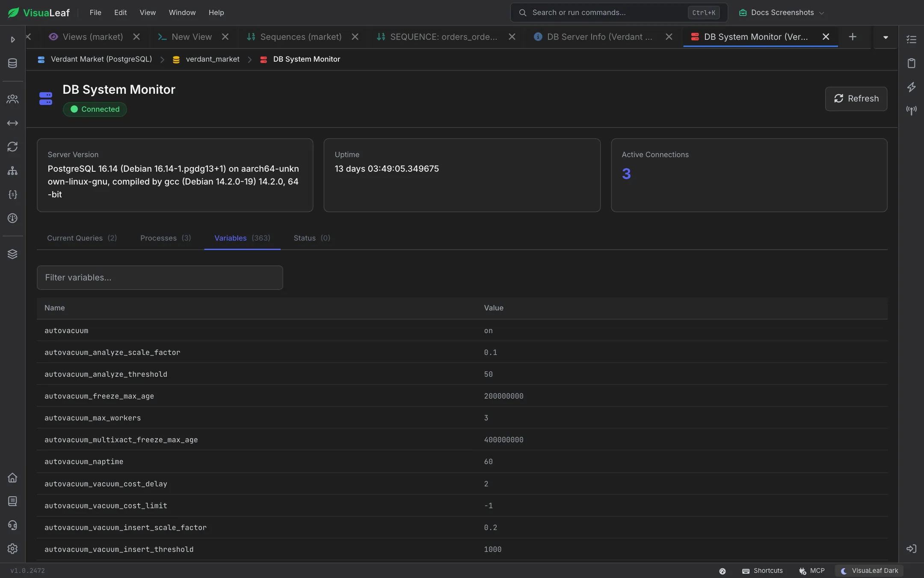Screen dimensions: 924x578
Task: Open the notebook document icon in sidebar
Action: pos(12,501)
